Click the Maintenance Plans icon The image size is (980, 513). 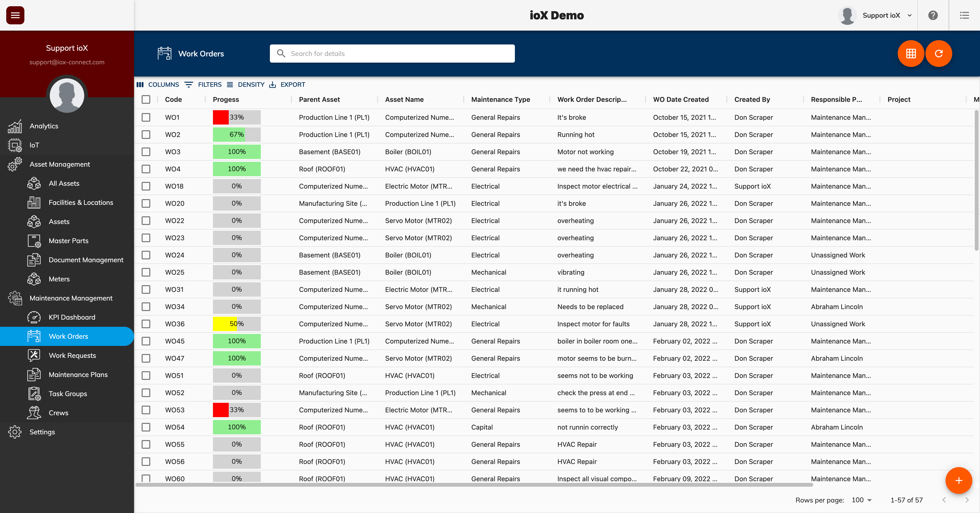(34, 375)
